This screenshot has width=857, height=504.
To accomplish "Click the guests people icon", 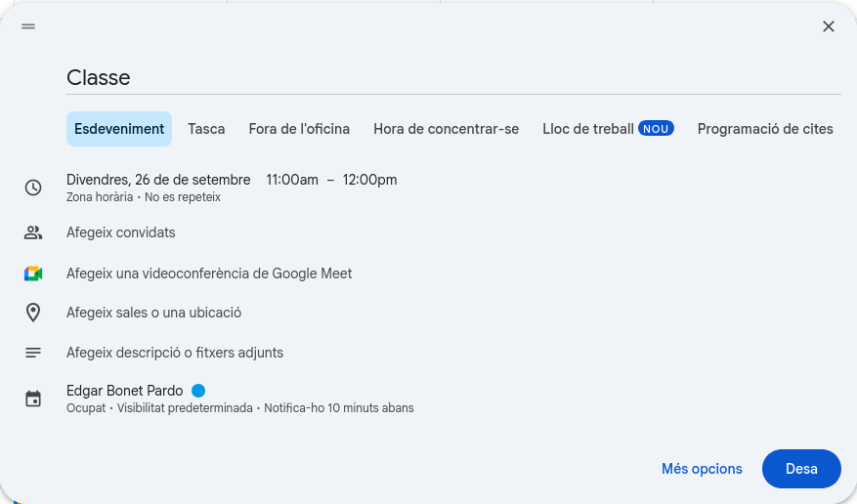I will pyautogui.click(x=33, y=232).
